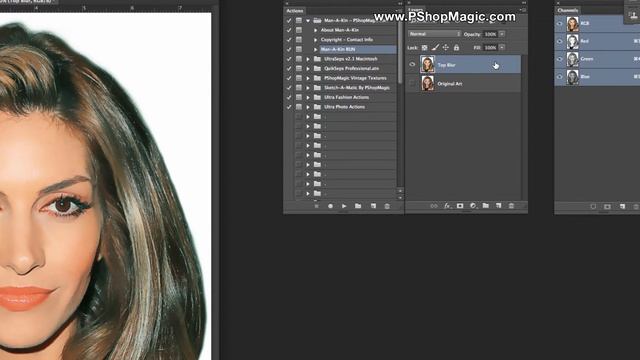The height and width of the screenshot is (360, 640).
Task: Click the Link layers icon
Action: 434,206
